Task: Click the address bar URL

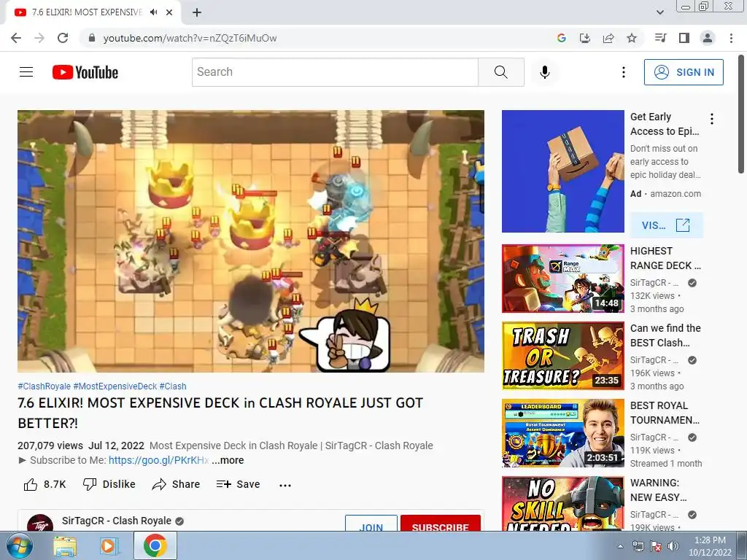Action: coord(190,38)
